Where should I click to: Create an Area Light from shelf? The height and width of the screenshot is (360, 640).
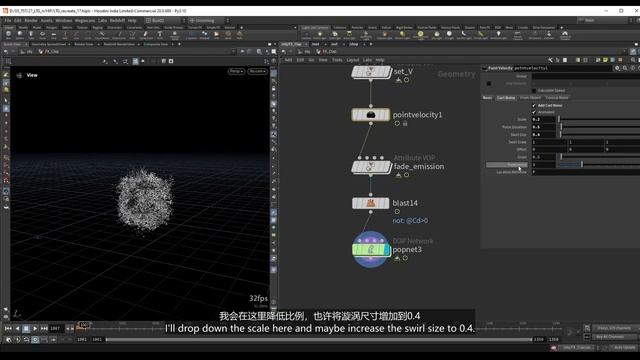[349, 35]
